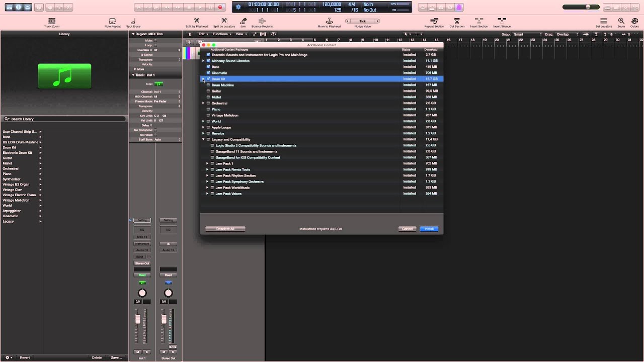Click Insert Silence icon
The height and width of the screenshot is (362, 644).
coord(502,21)
